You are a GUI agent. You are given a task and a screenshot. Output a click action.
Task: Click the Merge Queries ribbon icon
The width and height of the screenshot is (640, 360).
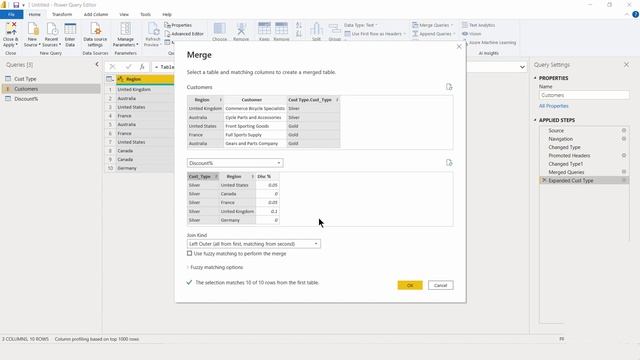click(x=433, y=25)
